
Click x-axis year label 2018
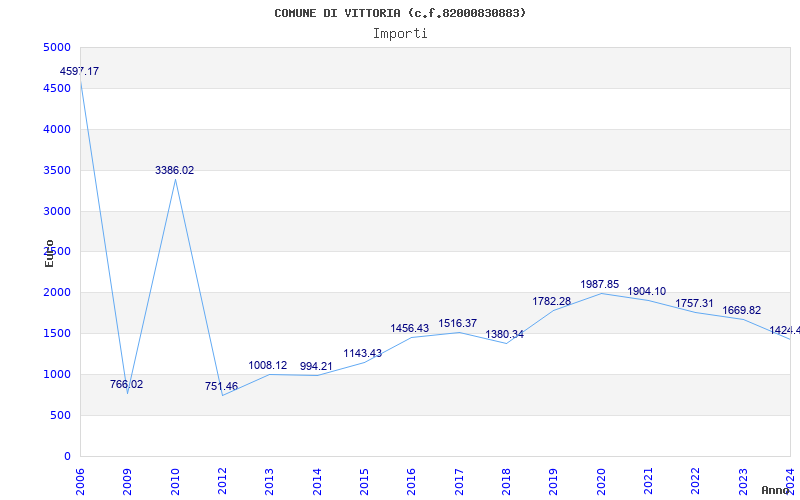506,481
